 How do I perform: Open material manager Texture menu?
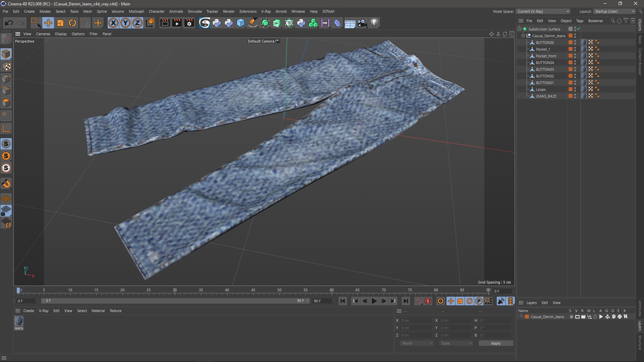click(x=115, y=311)
